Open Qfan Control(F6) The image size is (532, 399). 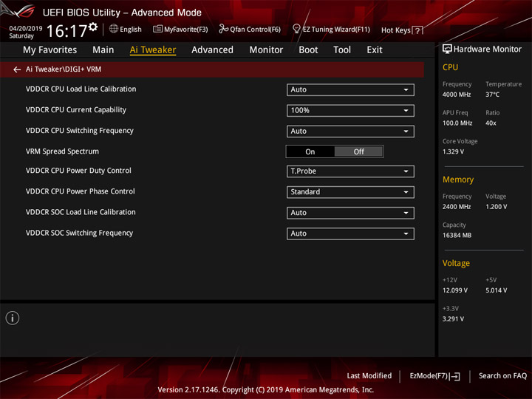pos(250,29)
